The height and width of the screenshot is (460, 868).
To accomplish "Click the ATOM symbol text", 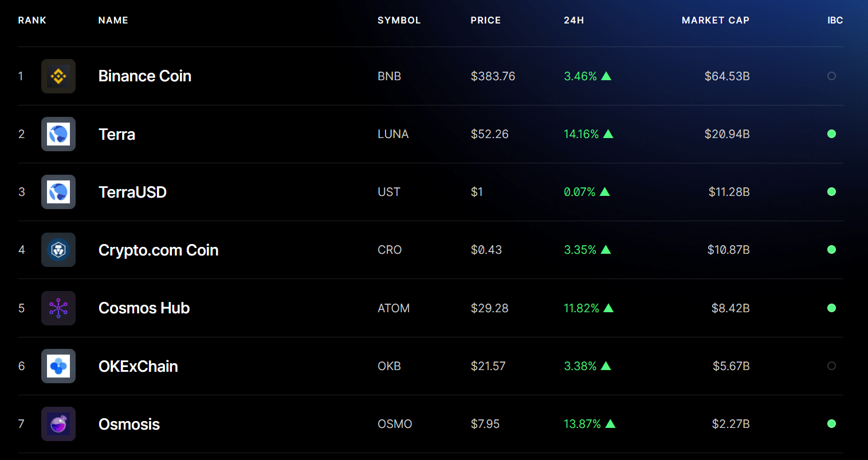I will pos(394,308).
